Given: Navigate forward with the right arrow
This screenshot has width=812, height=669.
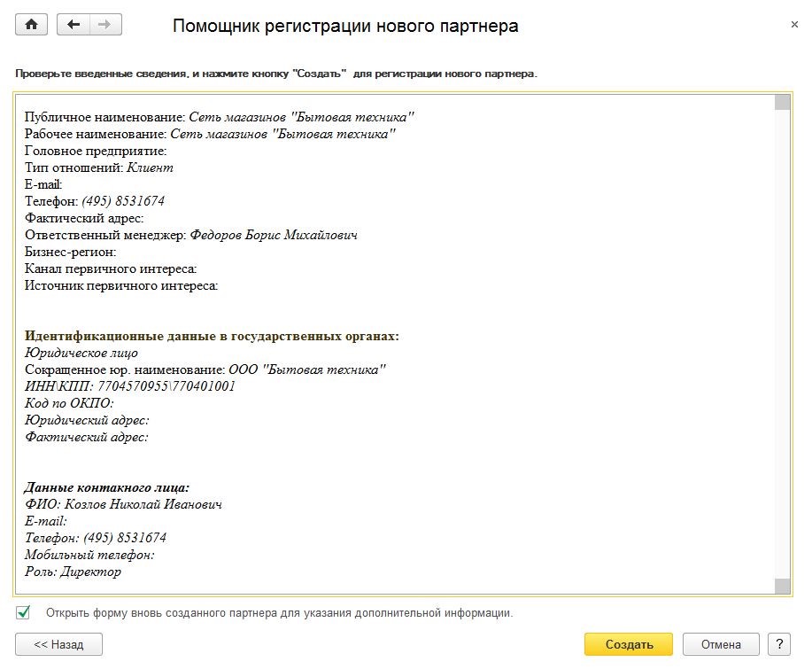Looking at the screenshot, I should coord(105,25).
